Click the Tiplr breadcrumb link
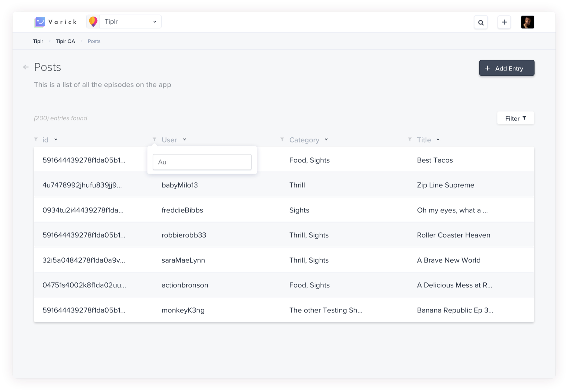 pyautogui.click(x=38, y=41)
